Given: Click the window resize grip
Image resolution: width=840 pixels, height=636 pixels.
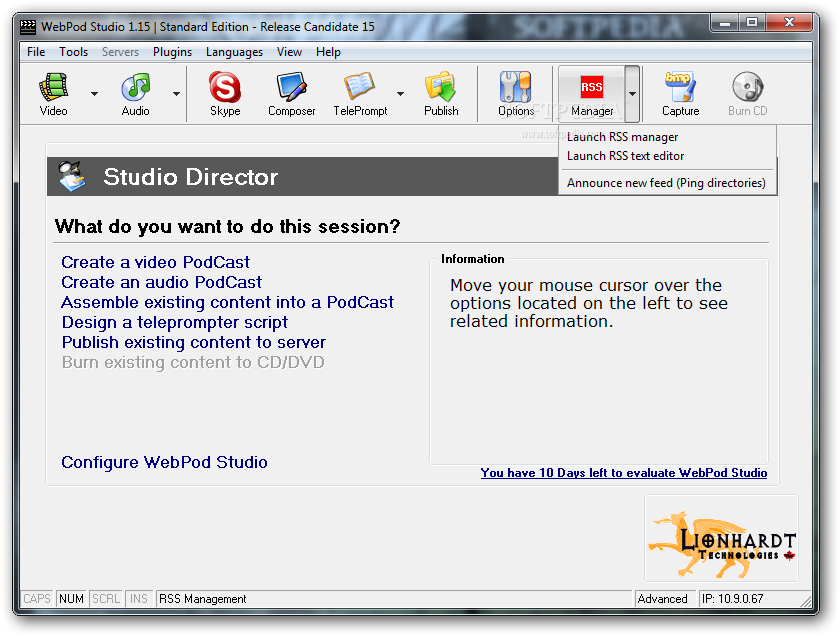Looking at the screenshot, I should (806, 600).
